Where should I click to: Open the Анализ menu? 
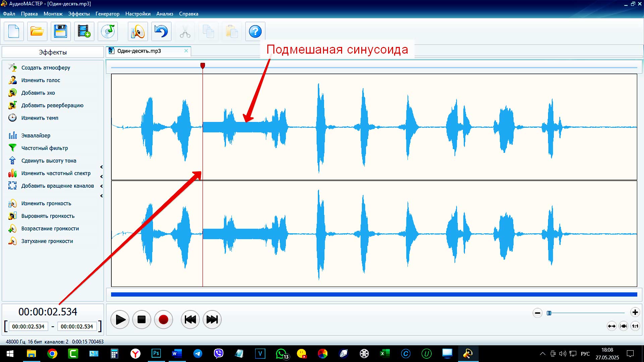point(165,14)
